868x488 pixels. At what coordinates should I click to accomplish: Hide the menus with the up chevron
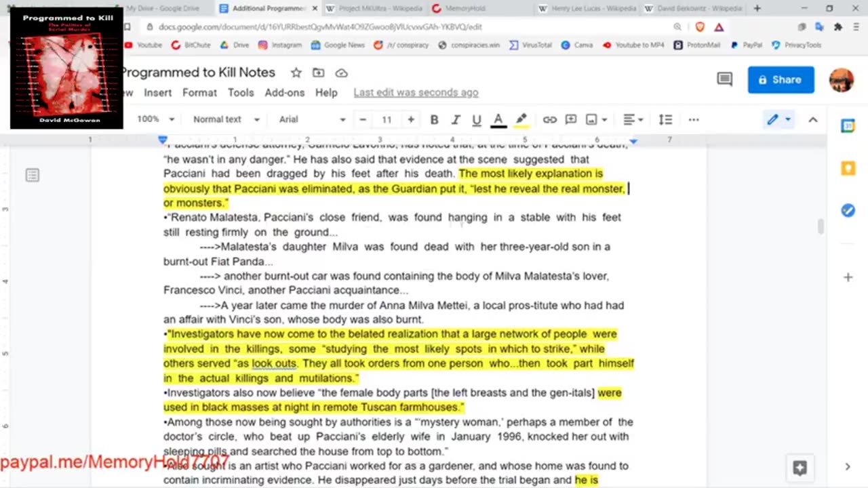(x=812, y=119)
